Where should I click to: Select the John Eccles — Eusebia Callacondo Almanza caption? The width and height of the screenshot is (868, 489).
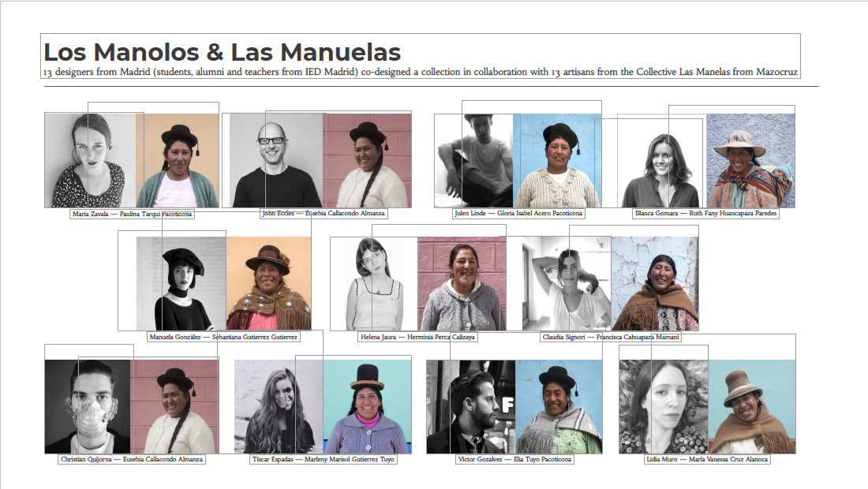point(324,214)
